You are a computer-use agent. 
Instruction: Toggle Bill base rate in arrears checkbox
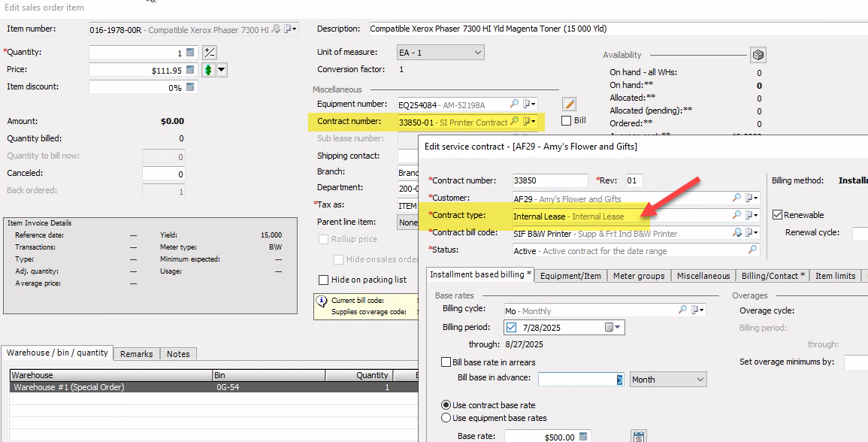point(446,362)
